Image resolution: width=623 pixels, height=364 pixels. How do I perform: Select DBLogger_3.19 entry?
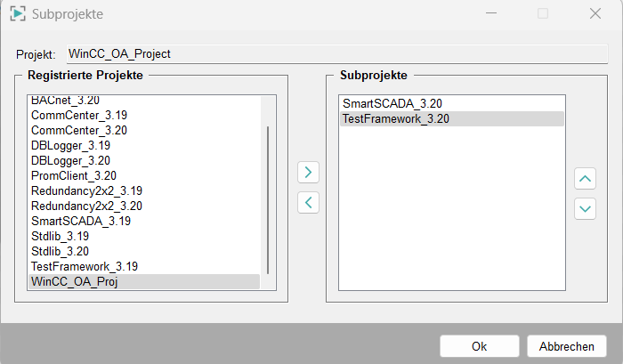tap(144, 145)
